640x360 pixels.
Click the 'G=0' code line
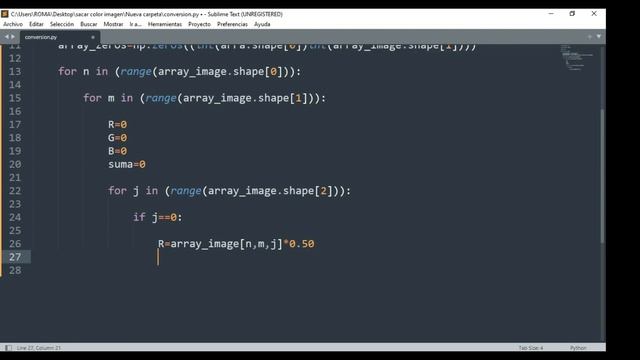tap(118, 138)
